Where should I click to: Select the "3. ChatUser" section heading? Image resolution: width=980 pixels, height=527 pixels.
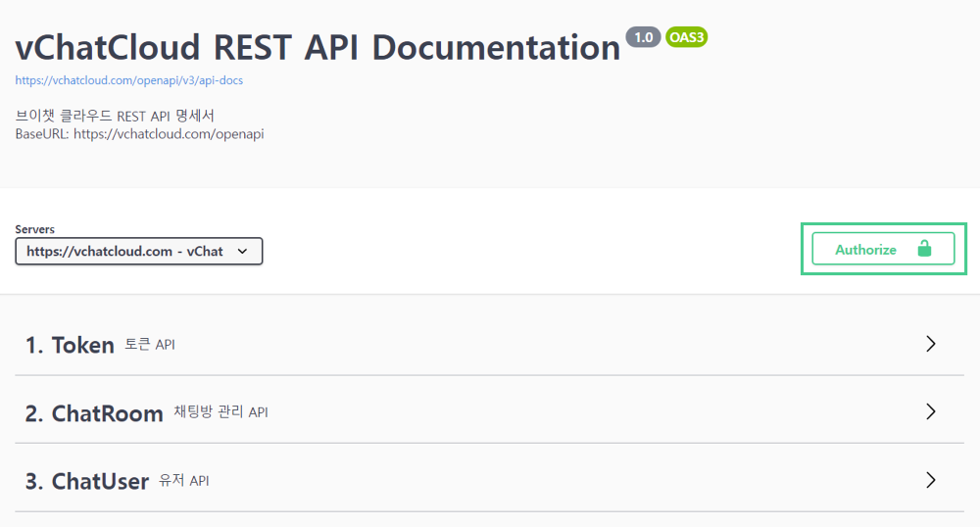[x=87, y=481]
